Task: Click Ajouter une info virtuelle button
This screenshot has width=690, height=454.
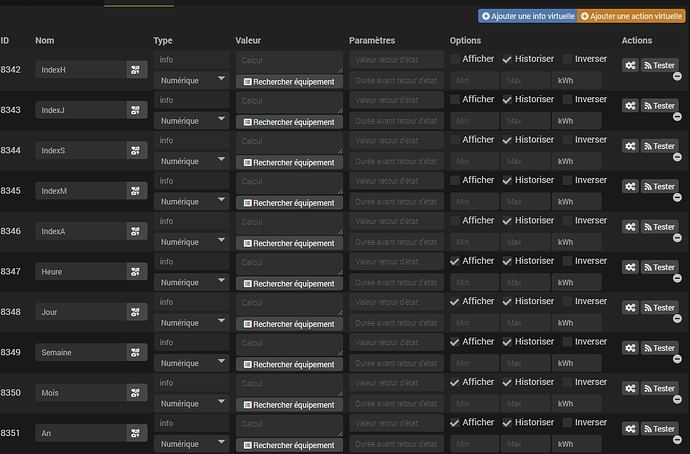Action: pos(527,16)
